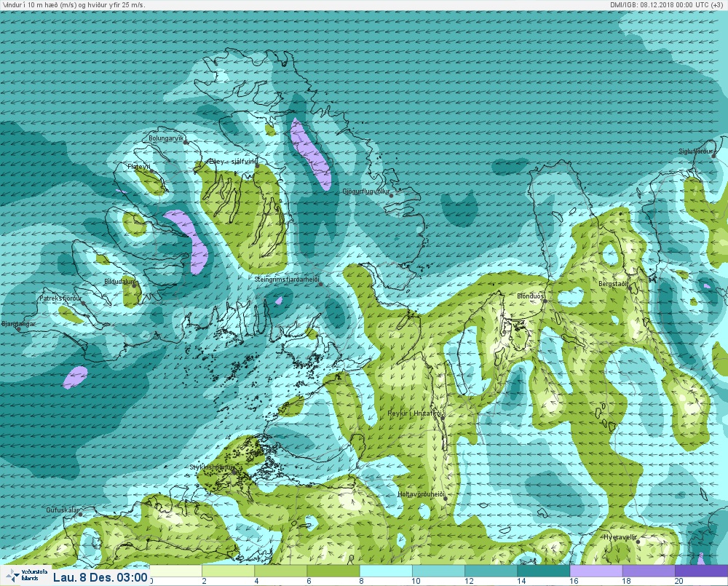Screen dimensions: 728x586
Task: Click the Gufuskálar station label
Action: click(x=63, y=510)
